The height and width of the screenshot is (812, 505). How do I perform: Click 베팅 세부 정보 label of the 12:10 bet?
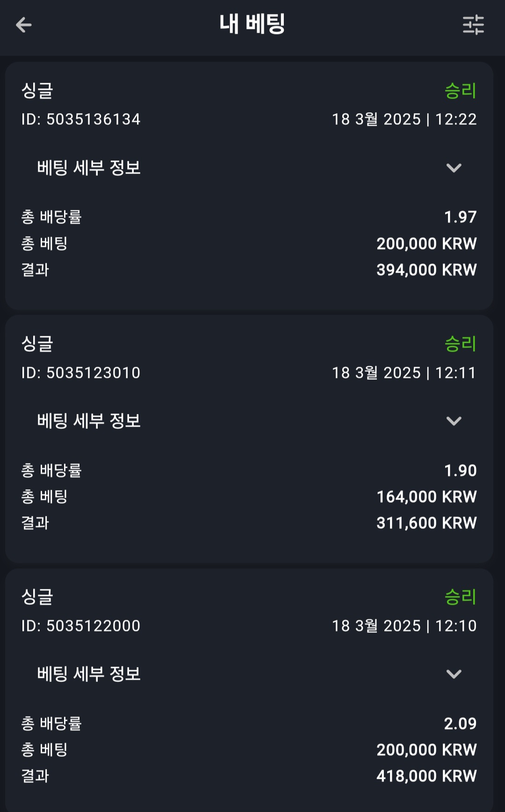(x=89, y=674)
